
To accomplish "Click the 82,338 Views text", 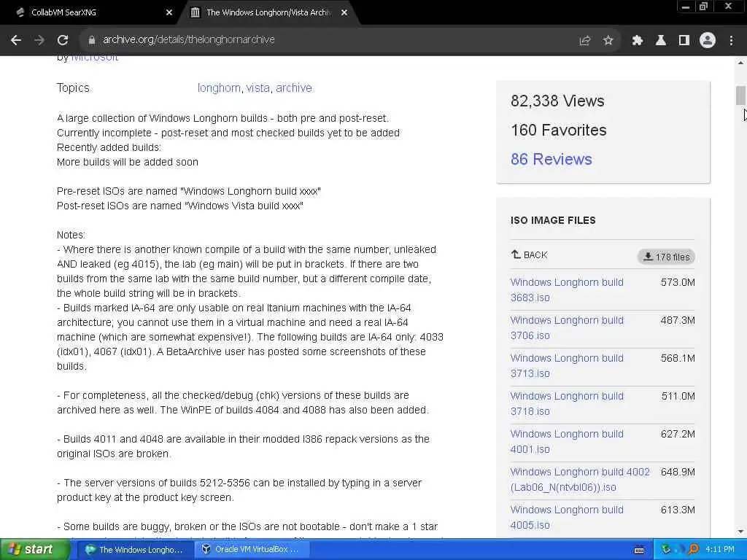I will 557,101.
